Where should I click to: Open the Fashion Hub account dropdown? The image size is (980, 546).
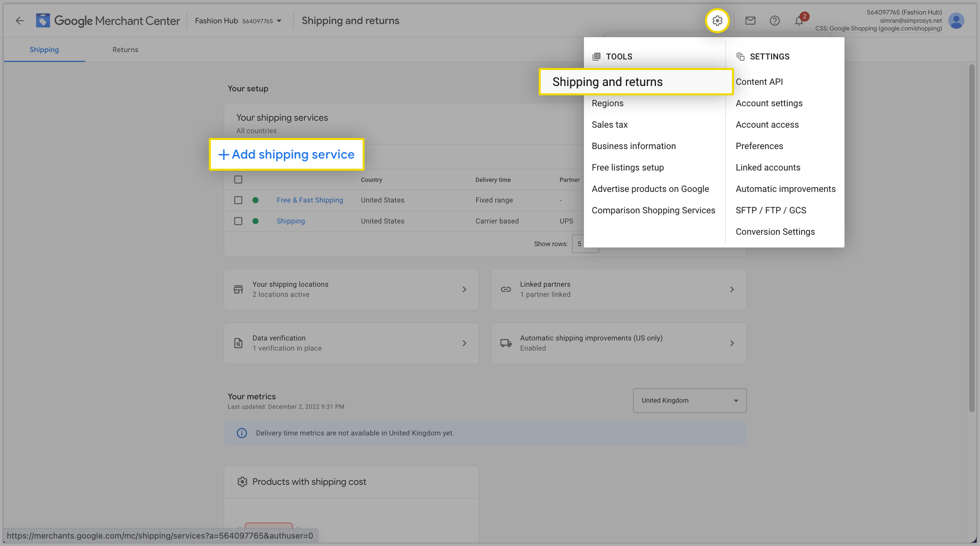(238, 21)
